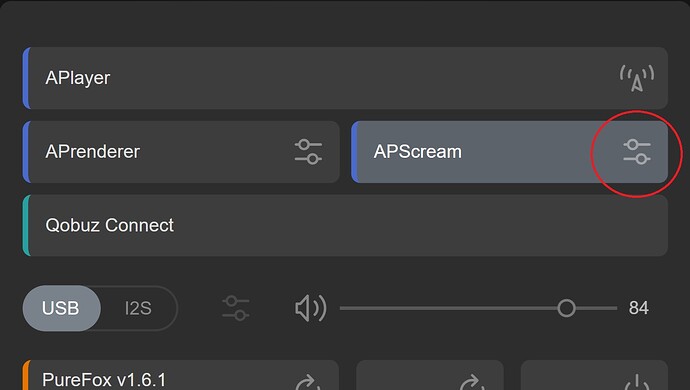Click volume track start for minimum volume

click(342, 308)
